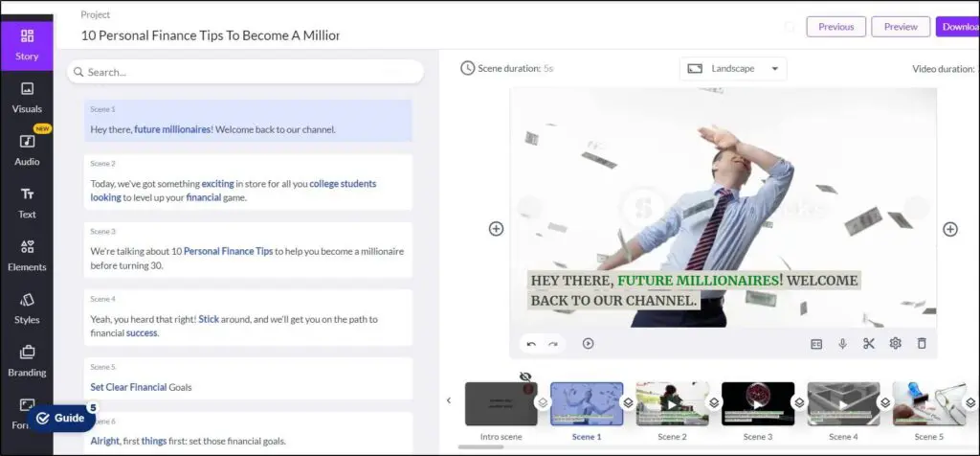Click the 'Personal Finance Tips' keyword link
The width and height of the screenshot is (980, 456).
[x=228, y=251]
